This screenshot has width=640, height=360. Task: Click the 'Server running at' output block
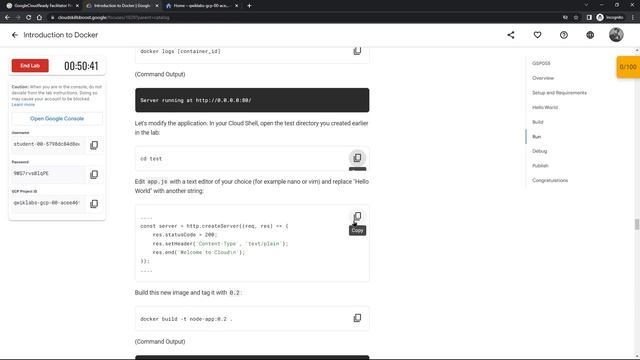(x=252, y=100)
